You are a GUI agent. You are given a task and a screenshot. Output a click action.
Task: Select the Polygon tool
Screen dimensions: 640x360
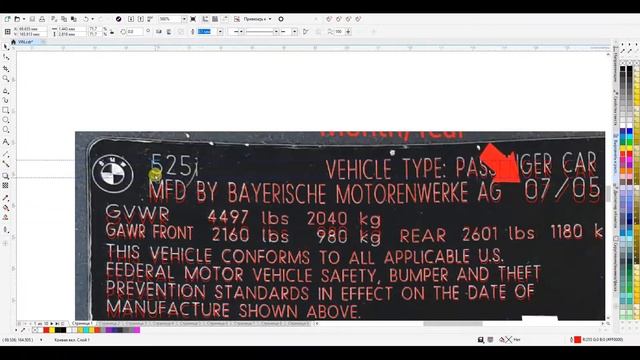pyautogui.click(x=6, y=130)
